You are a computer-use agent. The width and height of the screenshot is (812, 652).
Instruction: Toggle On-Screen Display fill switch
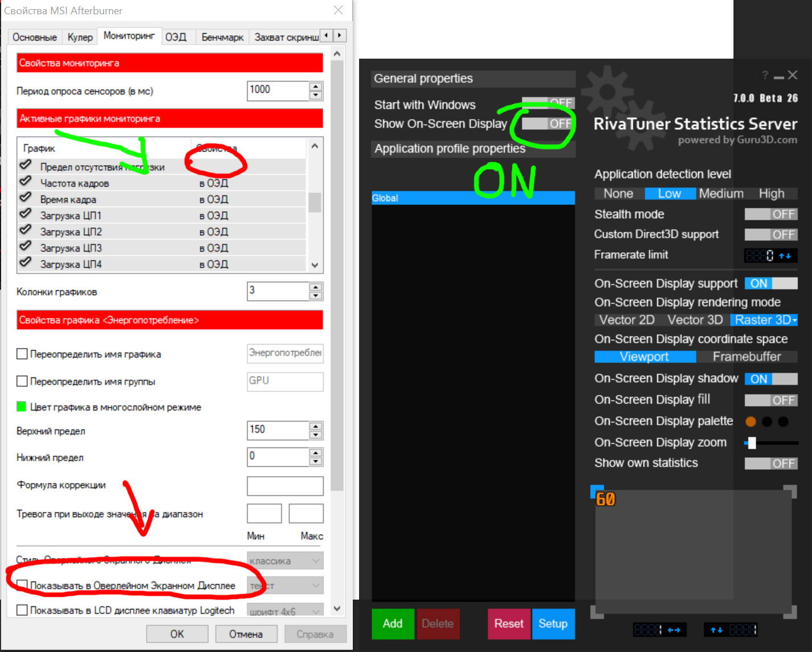[x=771, y=400]
